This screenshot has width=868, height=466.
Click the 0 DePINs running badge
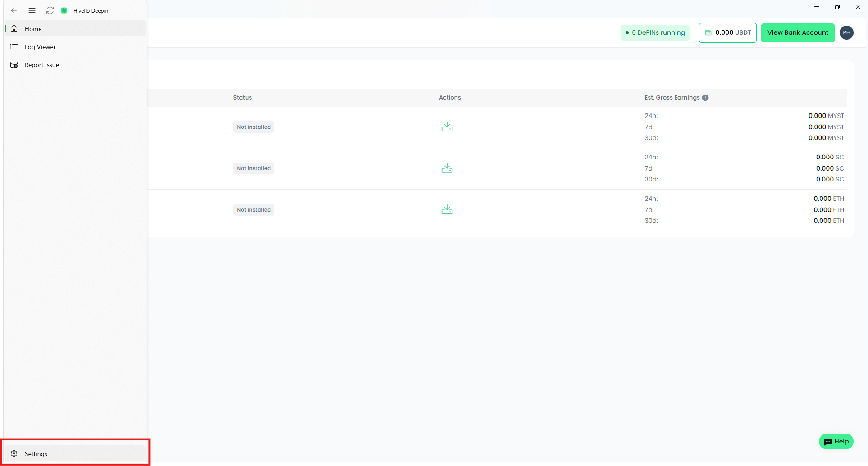click(655, 32)
